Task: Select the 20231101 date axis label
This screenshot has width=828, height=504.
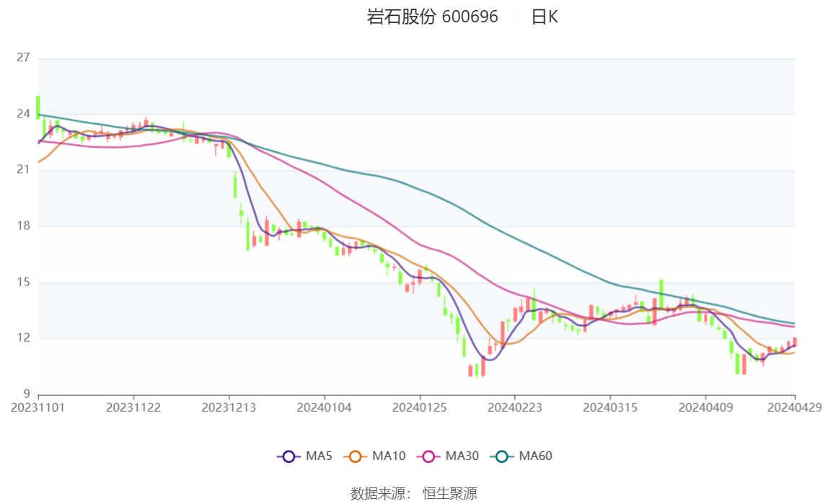Action: point(38,407)
